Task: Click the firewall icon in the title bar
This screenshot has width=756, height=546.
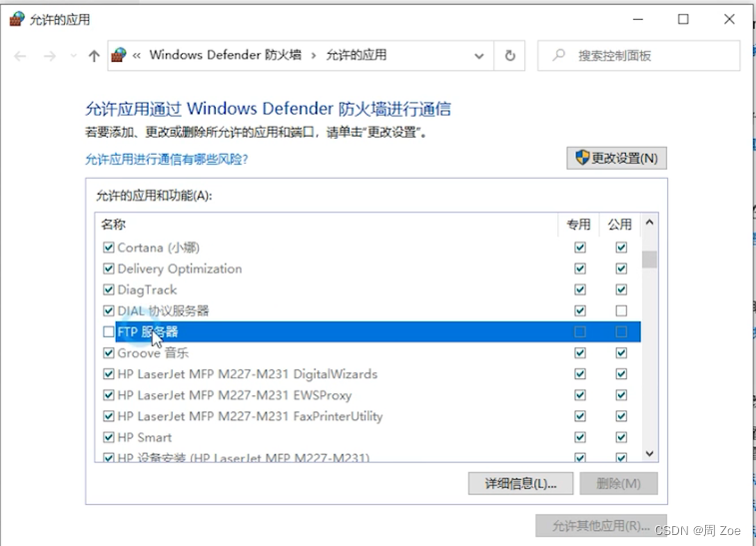Action: (x=17, y=19)
